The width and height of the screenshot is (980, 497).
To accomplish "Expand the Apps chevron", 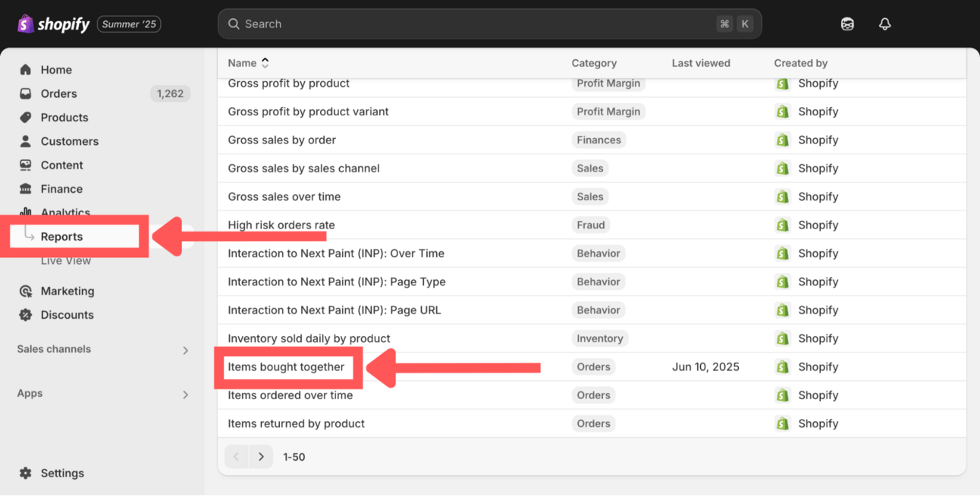I will pos(185,395).
